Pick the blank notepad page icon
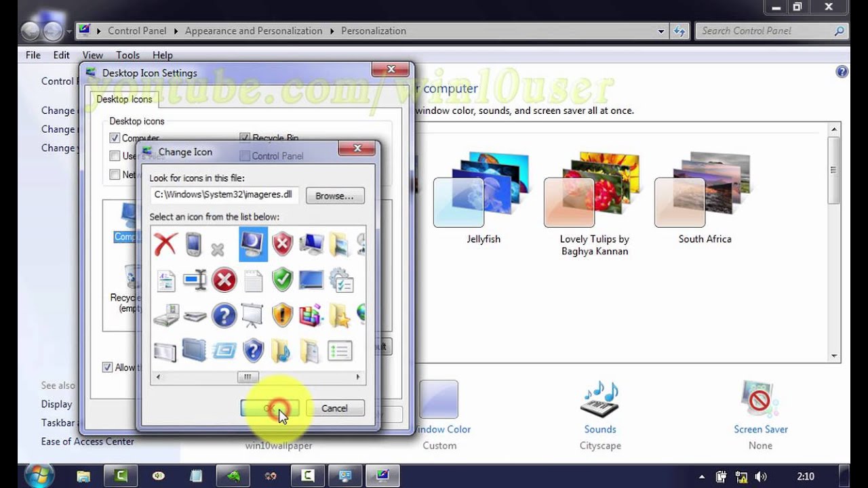 (253, 280)
